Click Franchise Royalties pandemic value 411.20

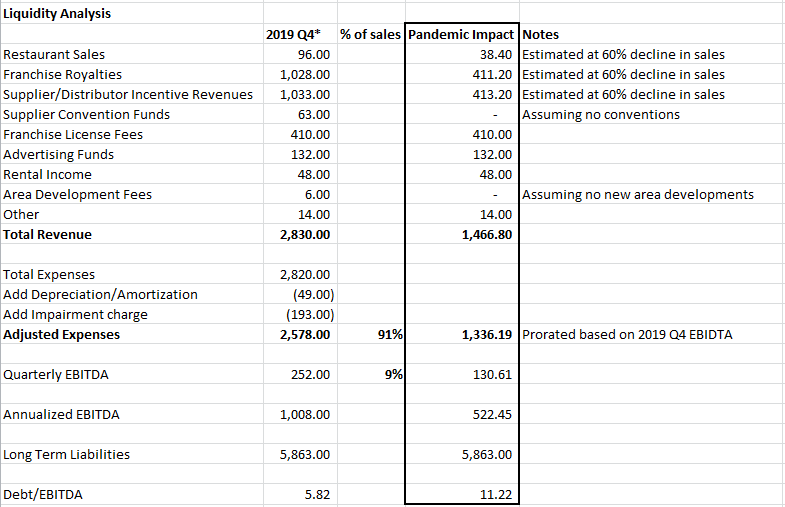(x=462, y=74)
